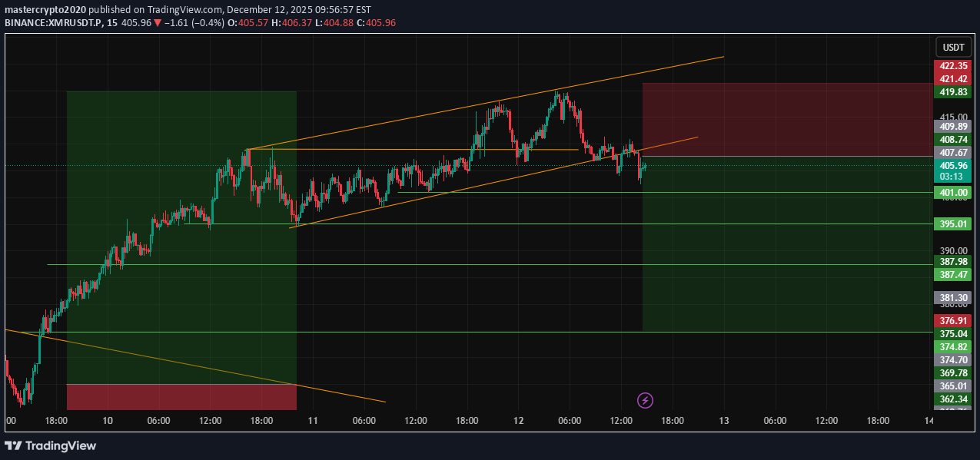Click the 401.00 green price level
Screen dimensions: 980x460
[x=952, y=192]
